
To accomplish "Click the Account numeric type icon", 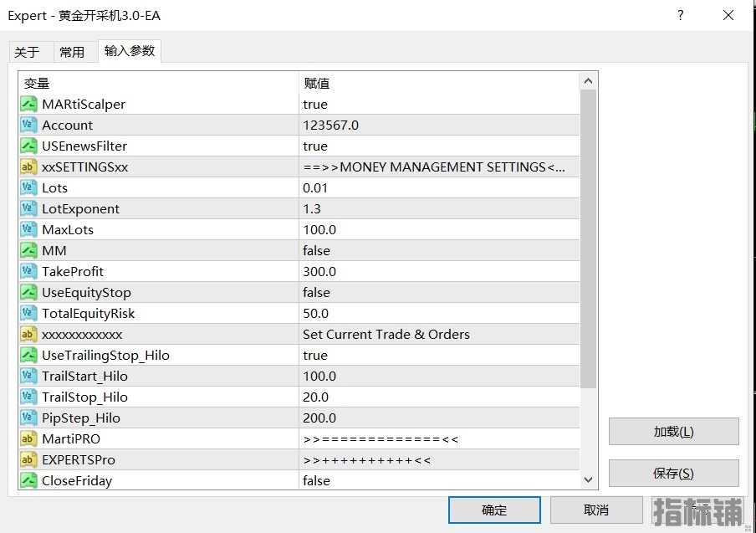I will 28,125.
